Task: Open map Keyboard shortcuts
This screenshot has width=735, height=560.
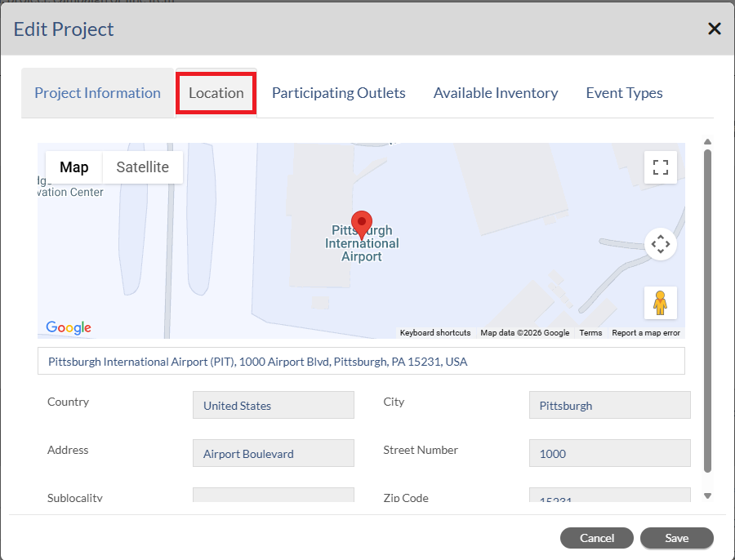Action: (x=435, y=333)
